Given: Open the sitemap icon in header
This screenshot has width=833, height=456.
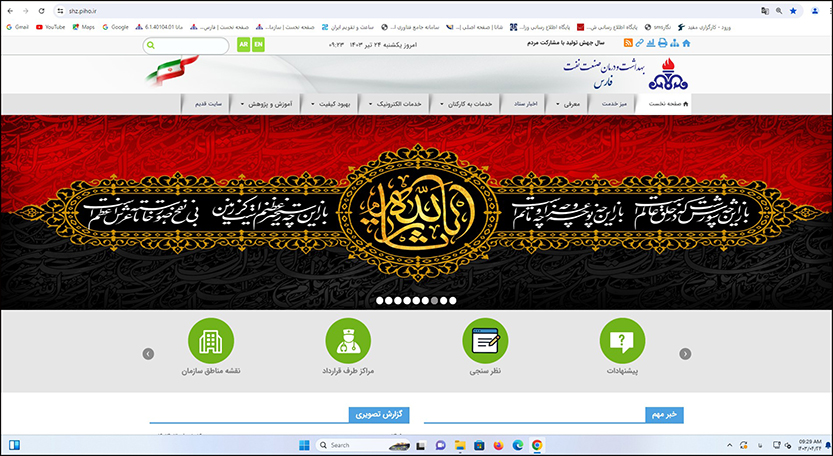Looking at the screenshot, I should coord(674,43).
